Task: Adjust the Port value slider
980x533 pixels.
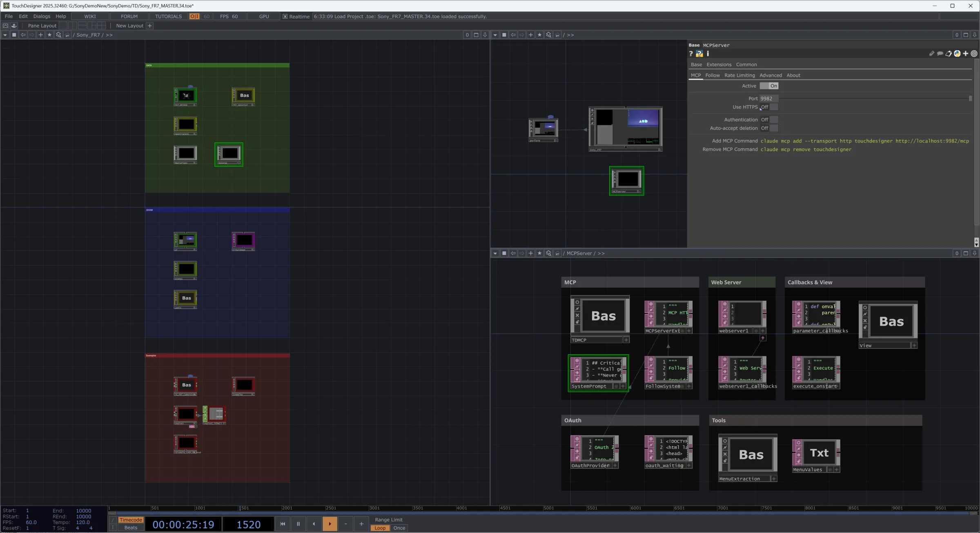Action: [x=875, y=99]
